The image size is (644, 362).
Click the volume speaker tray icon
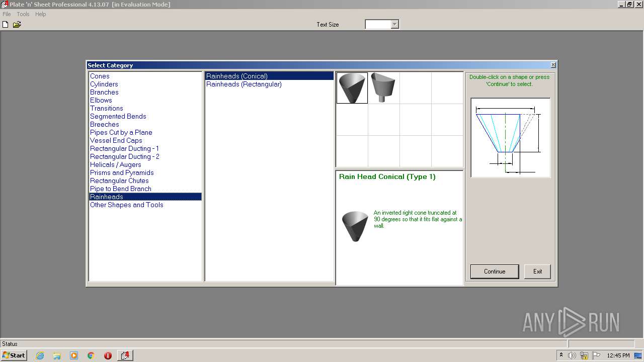pyautogui.click(x=572, y=355)
